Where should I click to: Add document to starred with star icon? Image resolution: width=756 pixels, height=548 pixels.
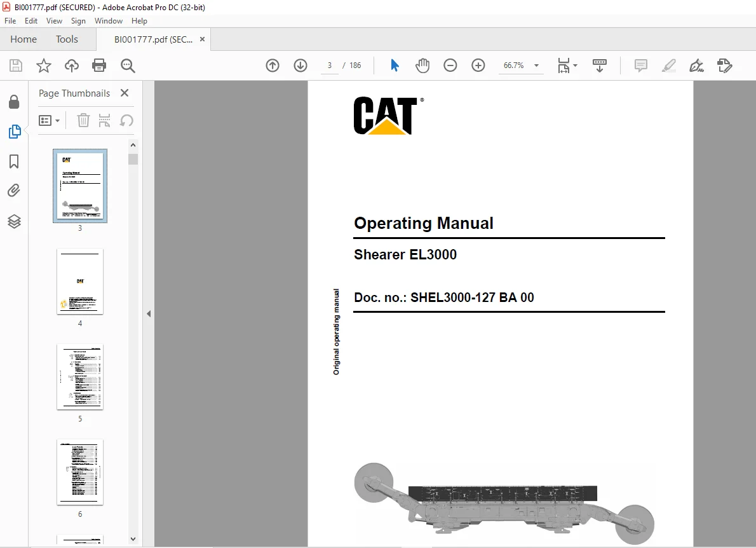43,65
